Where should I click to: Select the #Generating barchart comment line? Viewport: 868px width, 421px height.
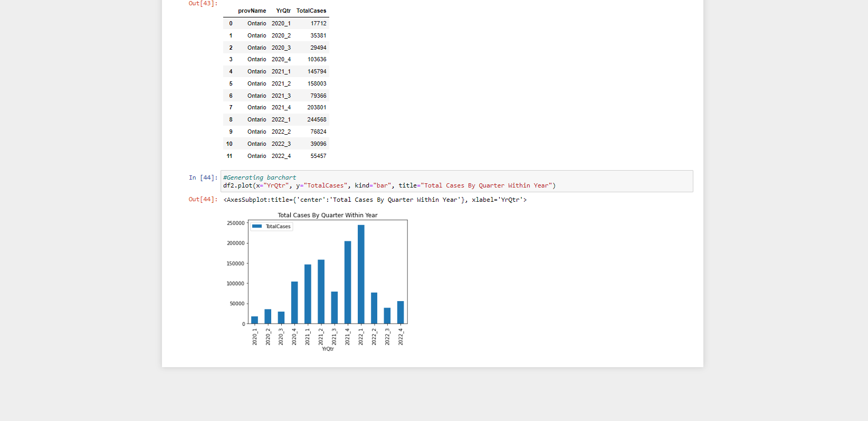click(x=260, y=177)
